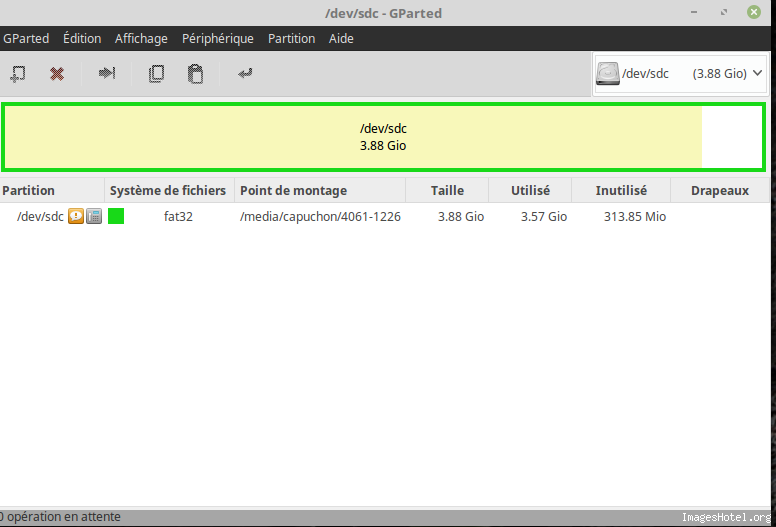Open the GParted menu

click(26, 39)
